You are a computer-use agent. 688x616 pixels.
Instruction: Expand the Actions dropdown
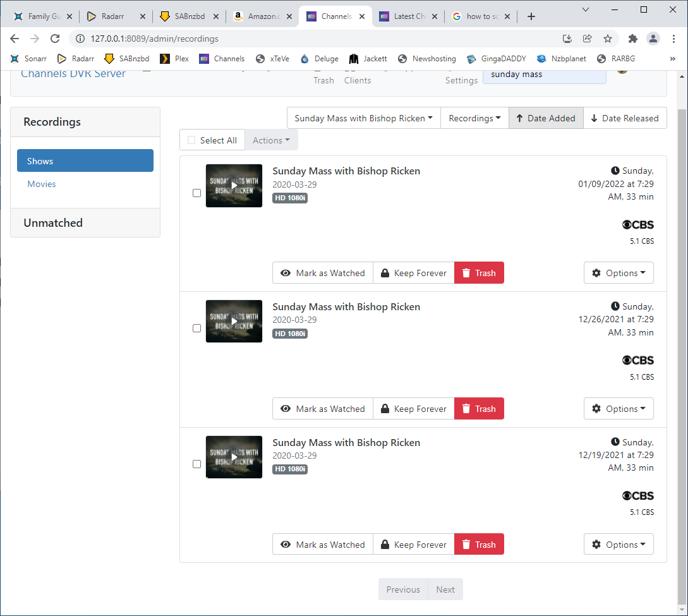pos(271,140)
